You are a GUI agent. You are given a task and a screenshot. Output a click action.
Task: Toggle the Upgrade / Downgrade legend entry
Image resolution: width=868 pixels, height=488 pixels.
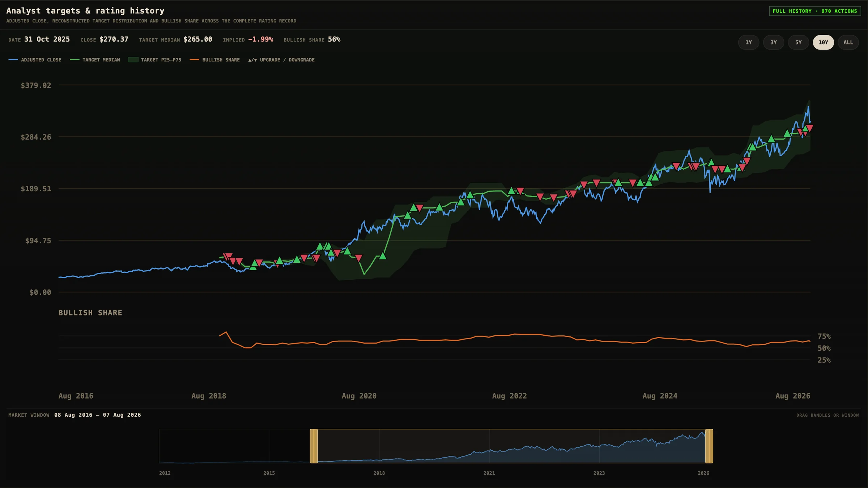pyautogui.click(x=281, y=60)
